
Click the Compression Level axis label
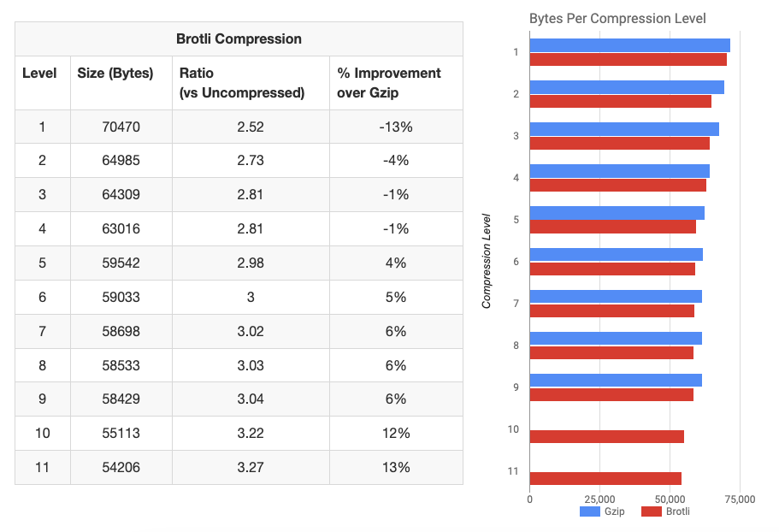pyautogui.click(x=487, y=261)
